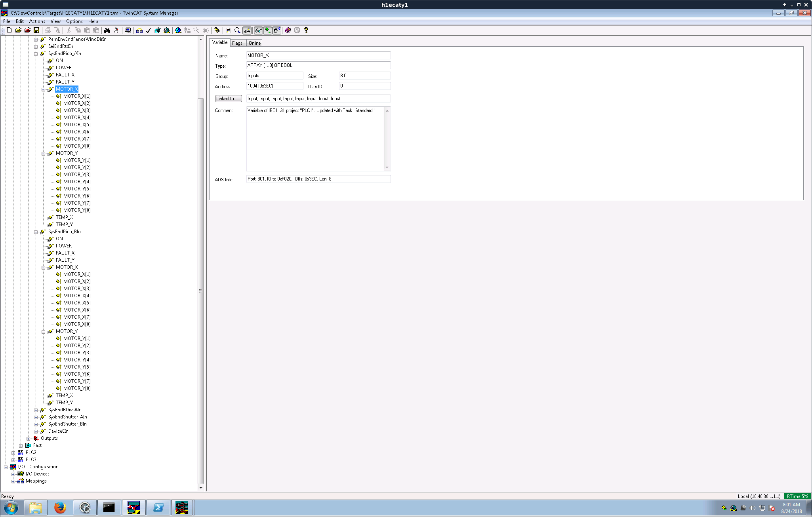
Task: Click the Generate Mappings toolbar icon
Action: click(139, 30)
